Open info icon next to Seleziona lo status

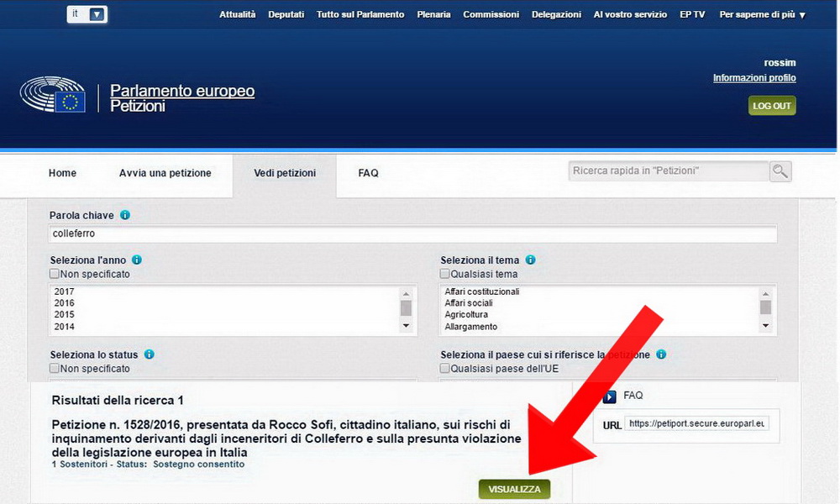click(x=149, y=354)
